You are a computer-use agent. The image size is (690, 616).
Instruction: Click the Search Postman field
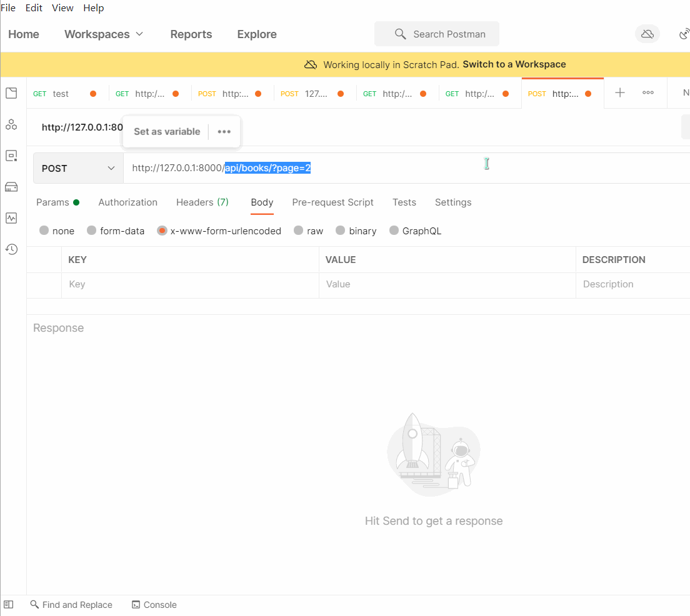tap(437, 34)
